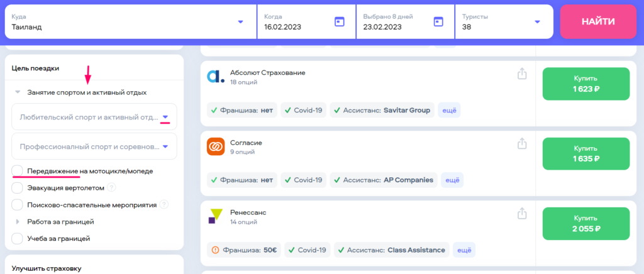Tick the Учеба за границей checkbox
Image resolution: width=644 pixels, height=274 pixels.
pyautogui.click(x=18, y=239)
